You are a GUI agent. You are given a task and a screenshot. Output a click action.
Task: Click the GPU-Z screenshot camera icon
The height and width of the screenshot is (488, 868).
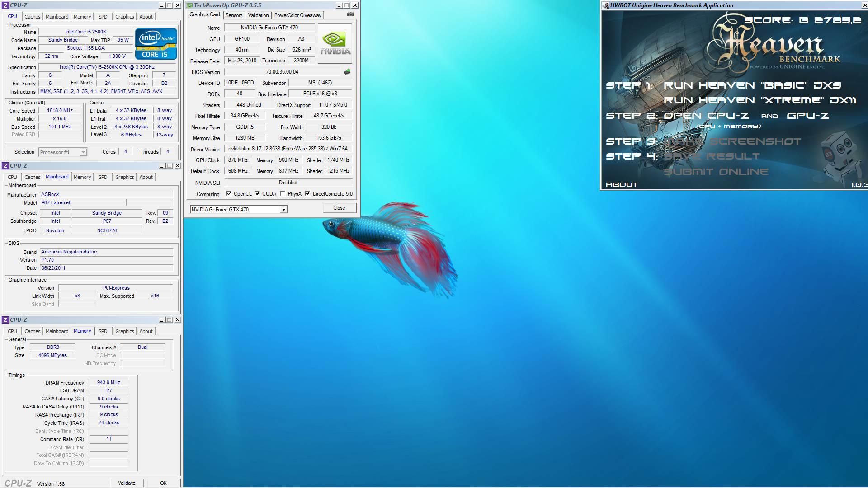(351, 14)
